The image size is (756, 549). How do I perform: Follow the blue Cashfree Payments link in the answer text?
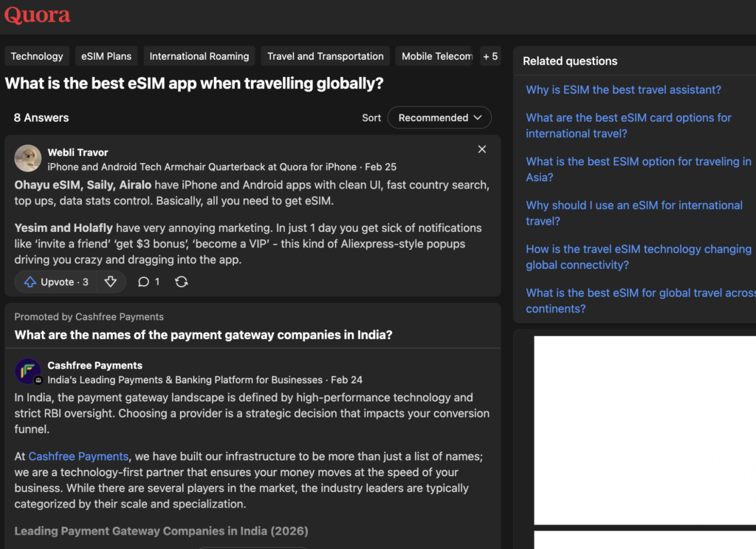pyautogui.click(x=78, y=457)
